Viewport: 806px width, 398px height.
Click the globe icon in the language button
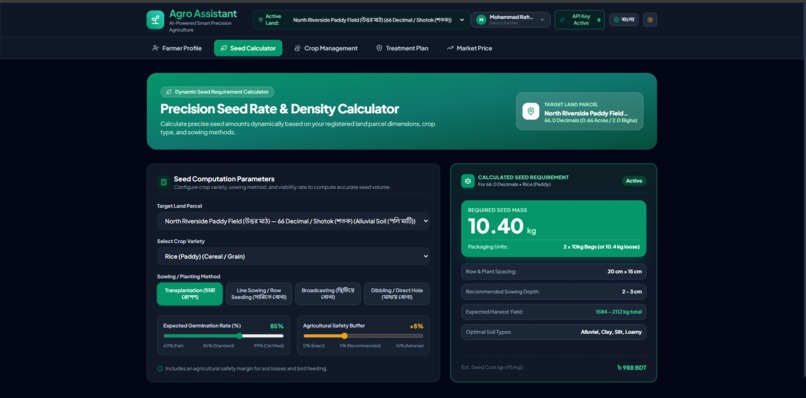(617, 20)
